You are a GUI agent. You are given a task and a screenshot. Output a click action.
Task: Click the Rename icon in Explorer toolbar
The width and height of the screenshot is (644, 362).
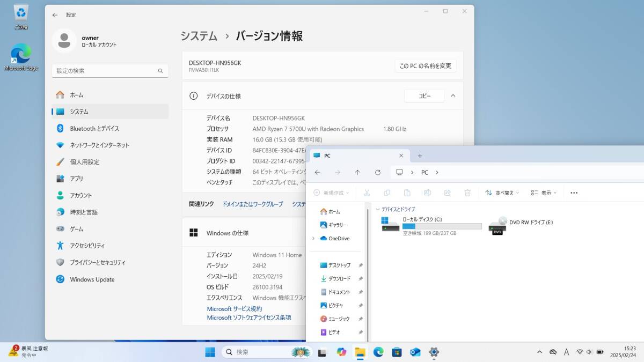click(x=427, y=193)
